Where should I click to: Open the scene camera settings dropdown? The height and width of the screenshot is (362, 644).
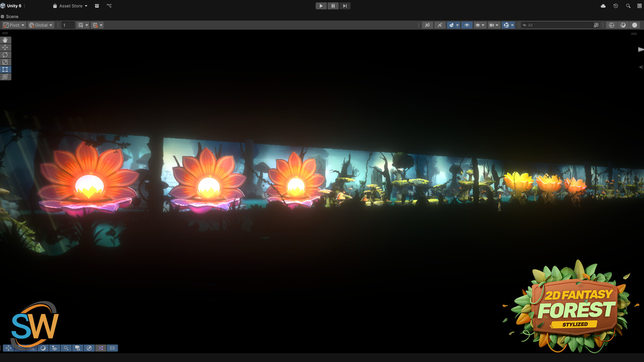(x=494, y=25)
